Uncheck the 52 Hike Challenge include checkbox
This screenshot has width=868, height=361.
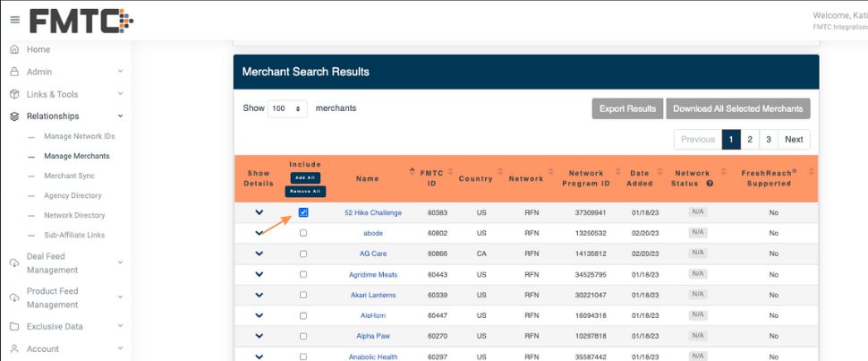303,213
